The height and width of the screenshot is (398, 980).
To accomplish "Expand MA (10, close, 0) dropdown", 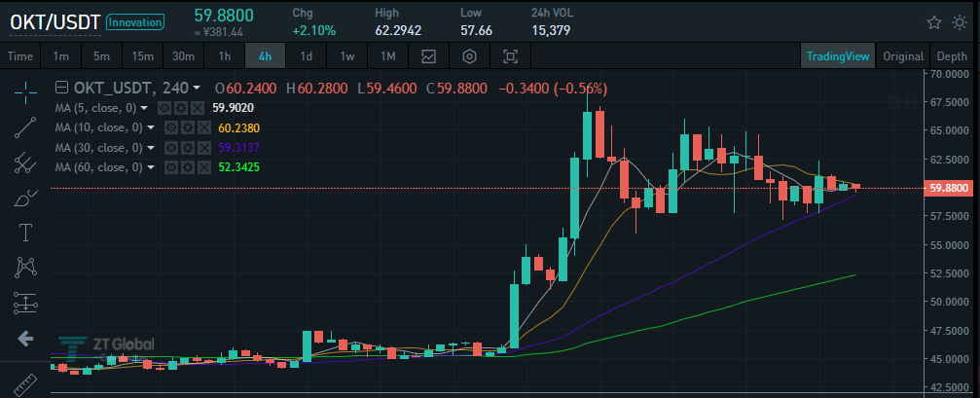I will click(151, 128).
